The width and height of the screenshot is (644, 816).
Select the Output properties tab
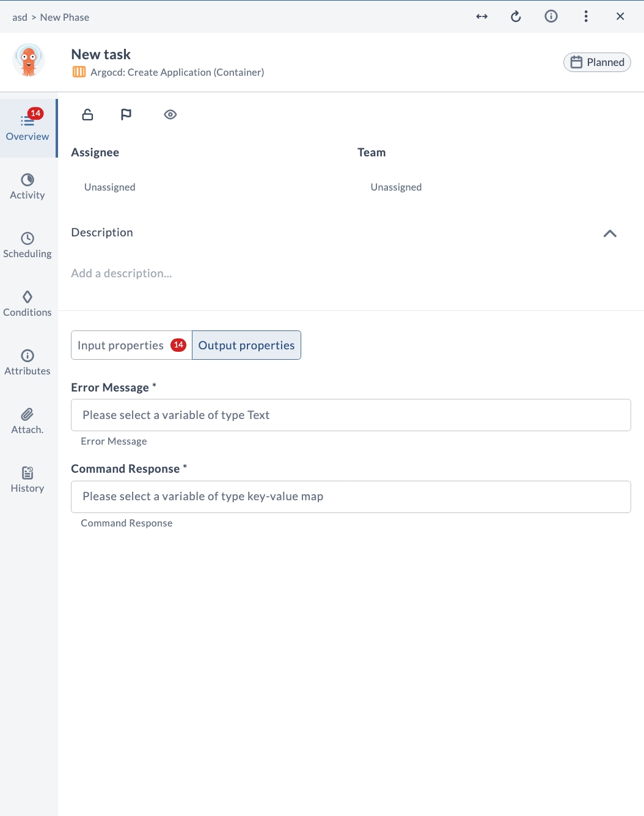tap(246, 345)
